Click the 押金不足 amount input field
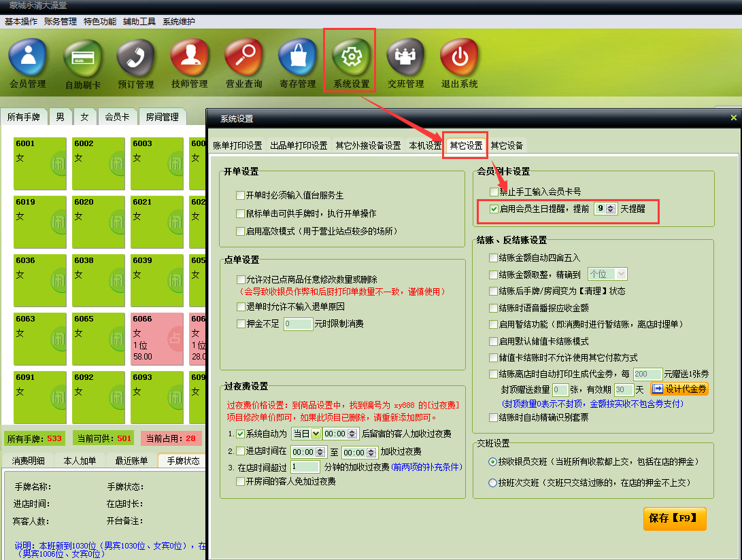 [x=298, y=324]
